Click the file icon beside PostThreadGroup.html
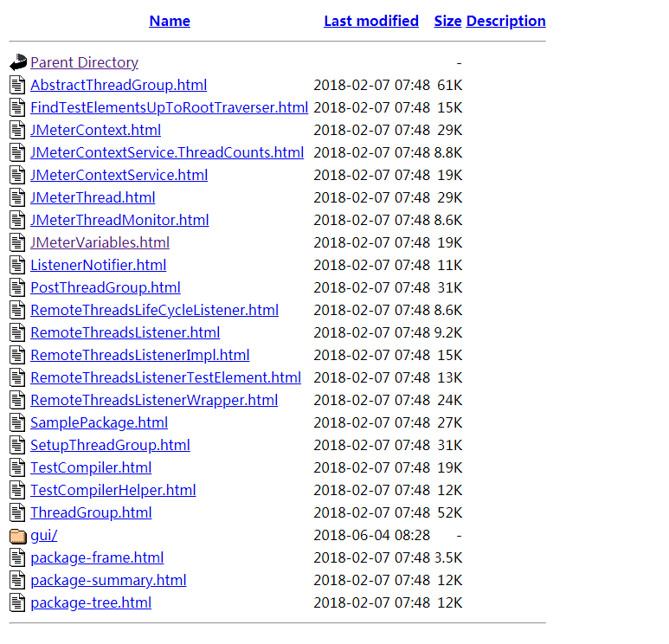The width and height of the screenshot is (669, 644). pos(18,287)
